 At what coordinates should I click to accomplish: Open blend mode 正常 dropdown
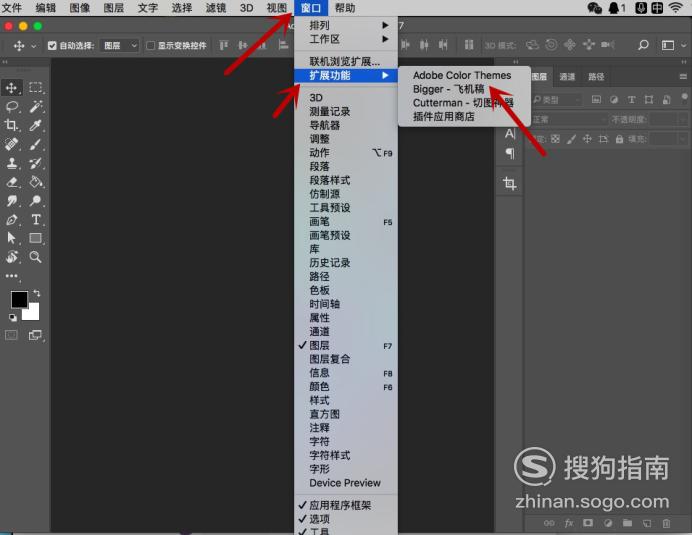point(570,120)
